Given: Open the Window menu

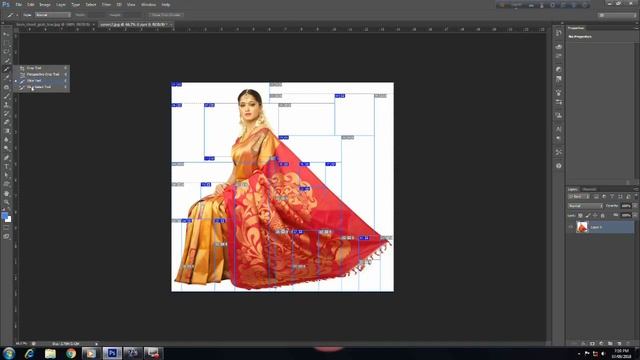Looking at the screenshot, I should pos(149,4).
